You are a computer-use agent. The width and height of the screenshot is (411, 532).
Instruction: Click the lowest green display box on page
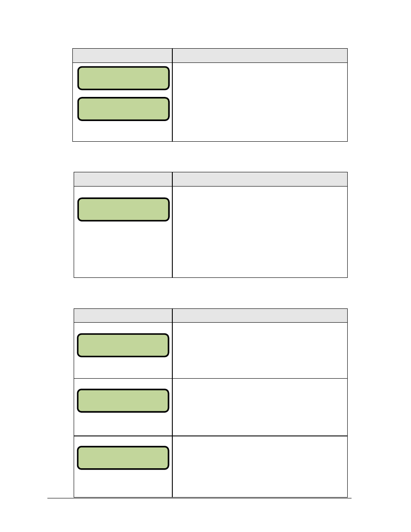click(x=123, y=457)
